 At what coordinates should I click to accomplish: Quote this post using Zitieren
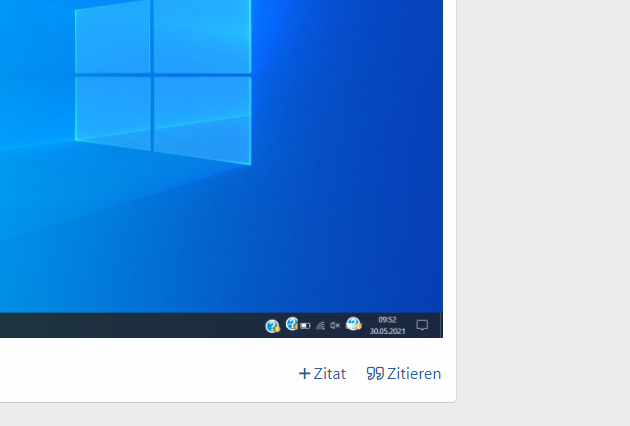click(404, 374)
